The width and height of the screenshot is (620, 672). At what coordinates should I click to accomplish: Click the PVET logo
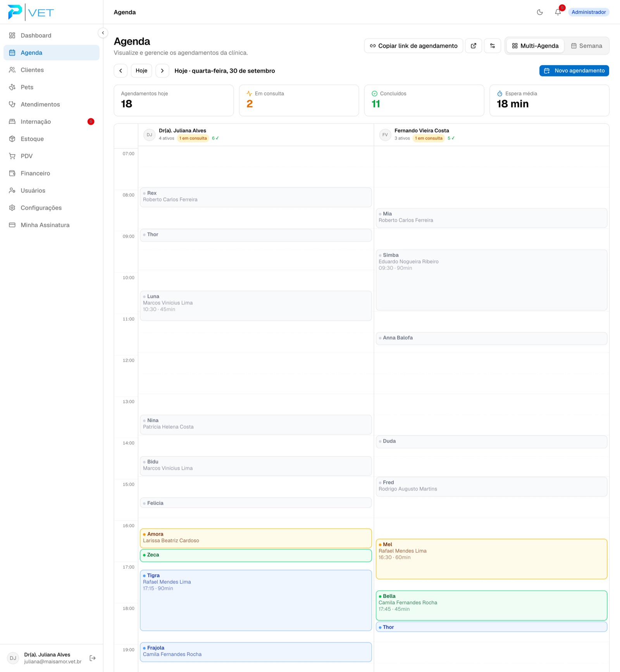click(31, 12)
